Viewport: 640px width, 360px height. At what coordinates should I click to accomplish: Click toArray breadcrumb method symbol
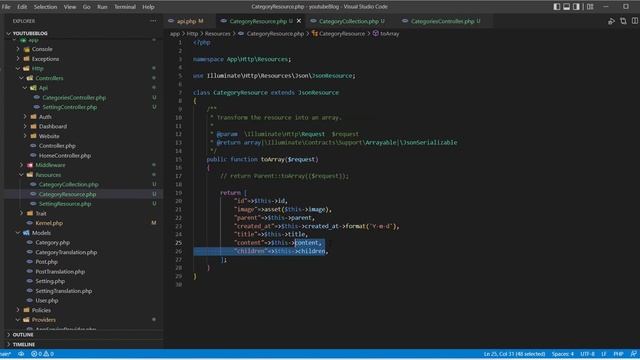[389, 34]
